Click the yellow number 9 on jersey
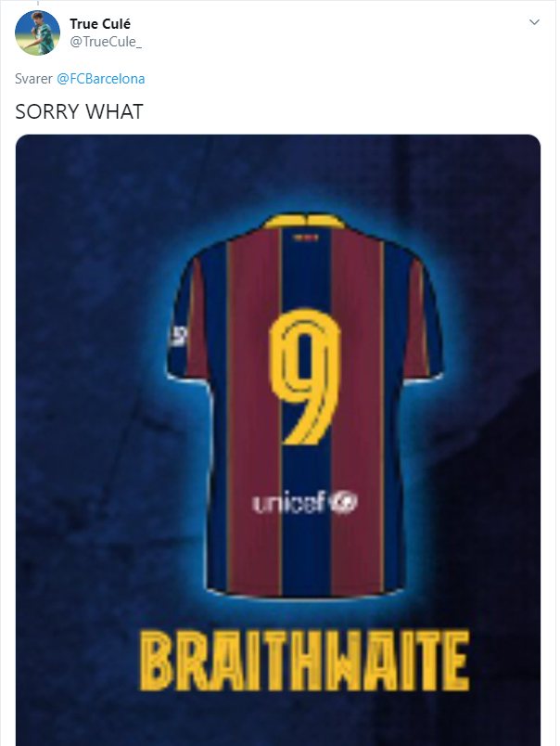This screenshot has width=560, height=746. tap(305, 377)
